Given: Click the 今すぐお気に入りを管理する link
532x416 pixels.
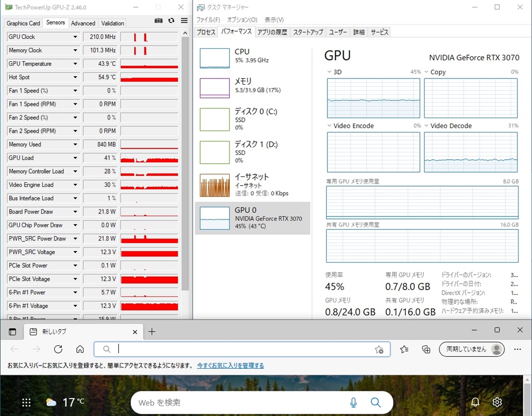Looking at the screenshot, I should (230, 366).
